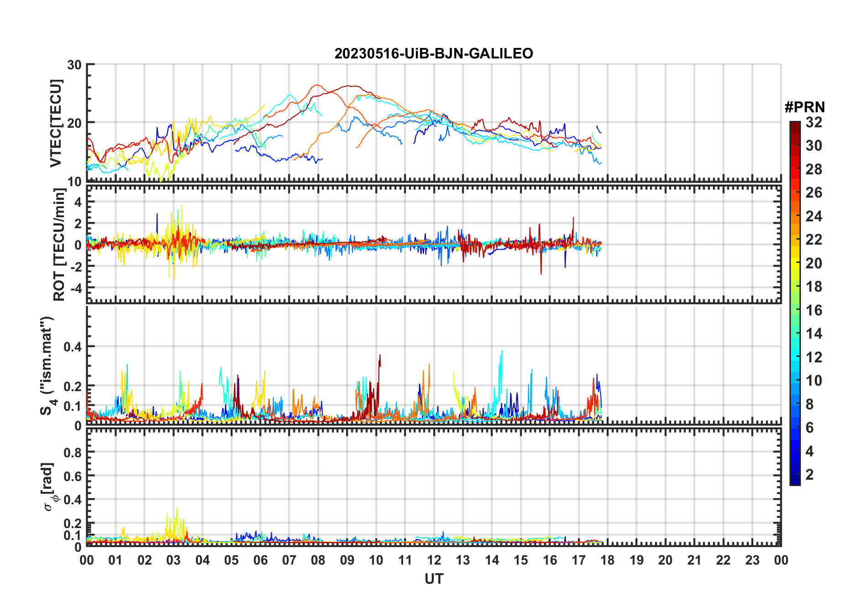868x607 pixels.
Task: Click the ROT [TECU/min] axis label
Action: click(x=59, y=245)
